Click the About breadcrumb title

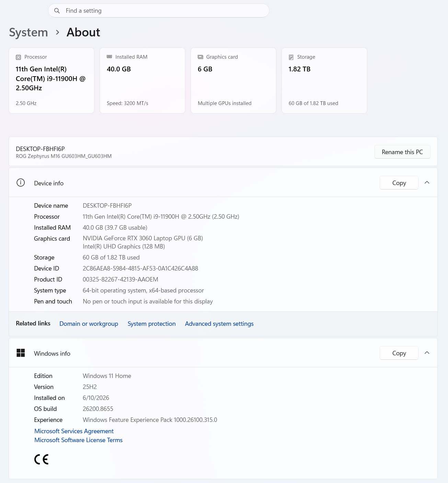83,32
